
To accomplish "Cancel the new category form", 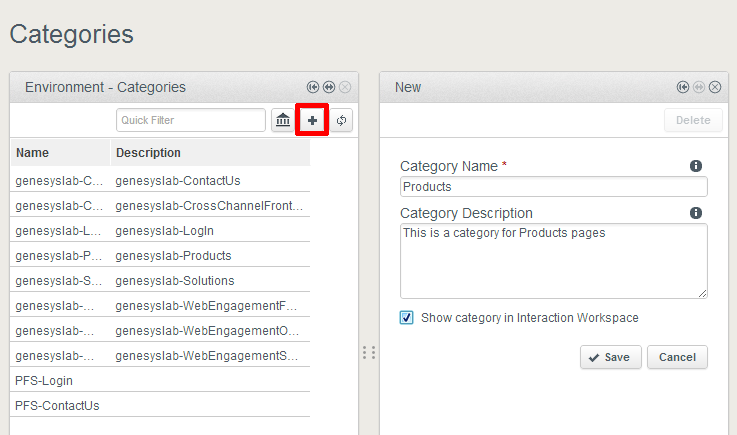I will coord(677,357).
